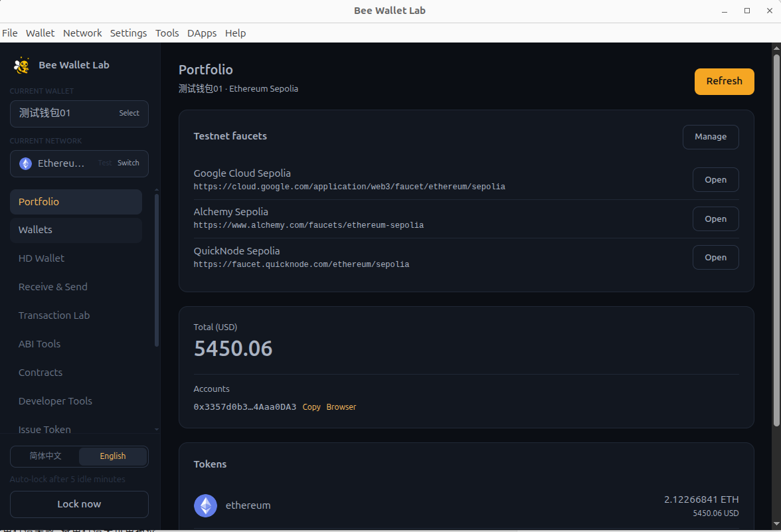Open the Settings menu
The width and height of the screenshot is (781, 532).
[129, 33]
